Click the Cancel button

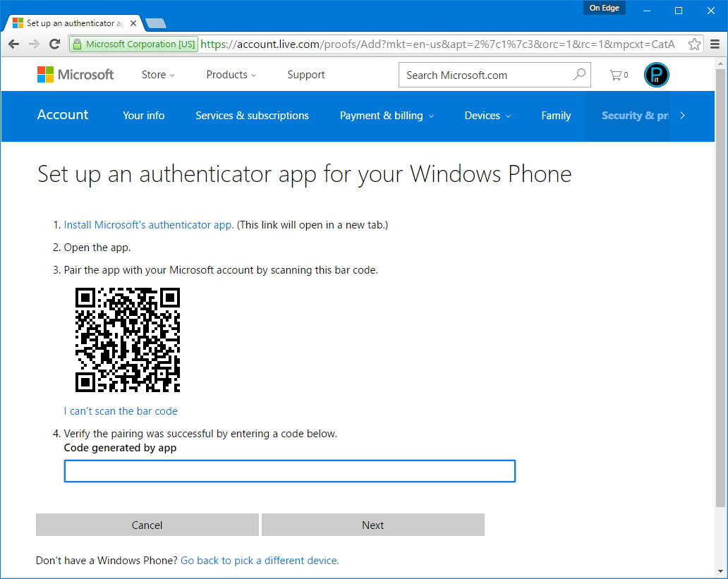[147, 525]
